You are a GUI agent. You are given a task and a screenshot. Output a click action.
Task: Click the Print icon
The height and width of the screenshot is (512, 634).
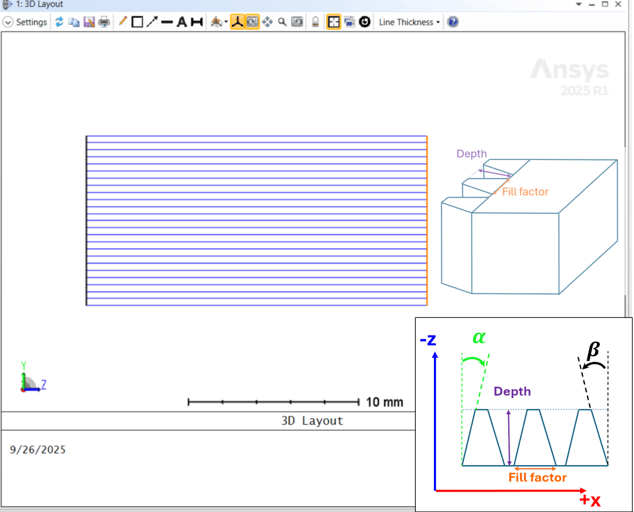[x=104, y=22]
